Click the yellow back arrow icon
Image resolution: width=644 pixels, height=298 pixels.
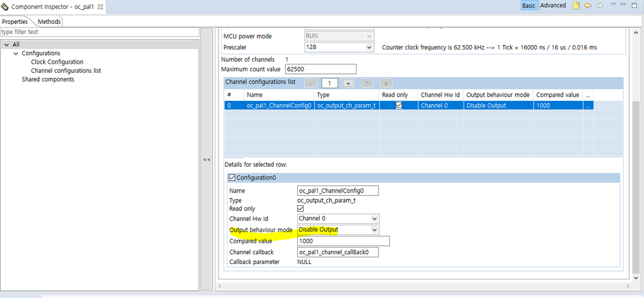pyautogui.click(x=588, y=6)
